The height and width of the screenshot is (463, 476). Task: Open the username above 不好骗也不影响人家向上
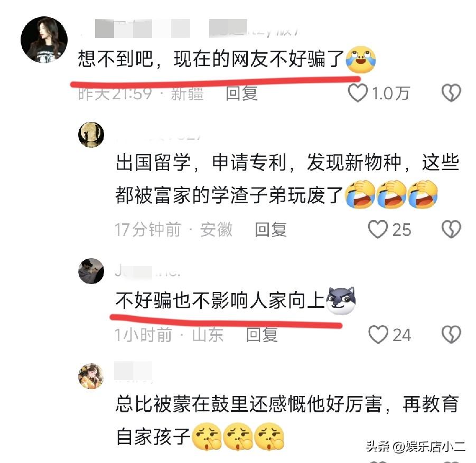148,271
